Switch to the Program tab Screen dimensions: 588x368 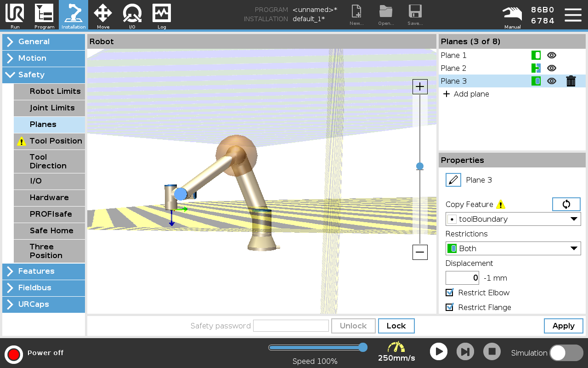click(44, 15)
